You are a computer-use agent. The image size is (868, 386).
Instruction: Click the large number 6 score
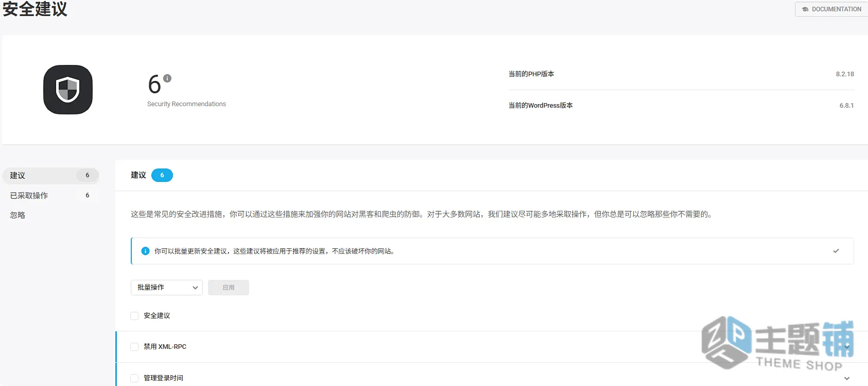154,85
